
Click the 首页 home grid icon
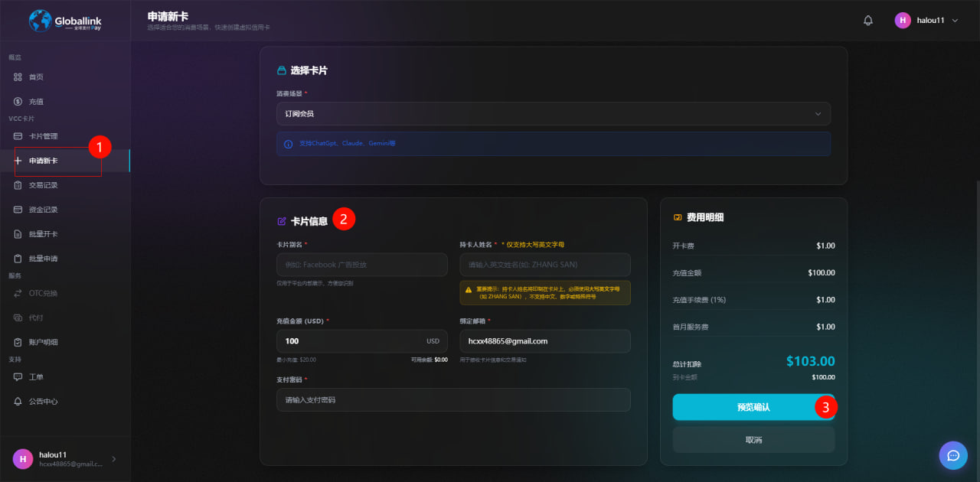pos(18,77)
